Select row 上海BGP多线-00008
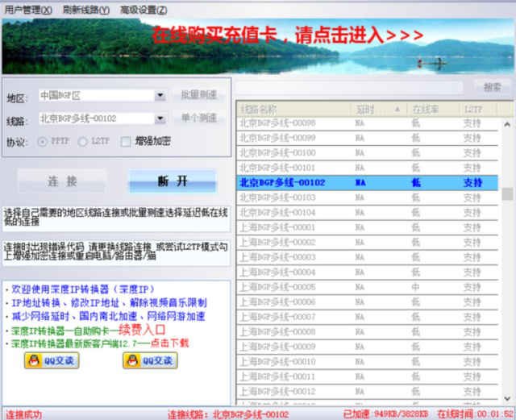516x420 pixels. (368, 332)
